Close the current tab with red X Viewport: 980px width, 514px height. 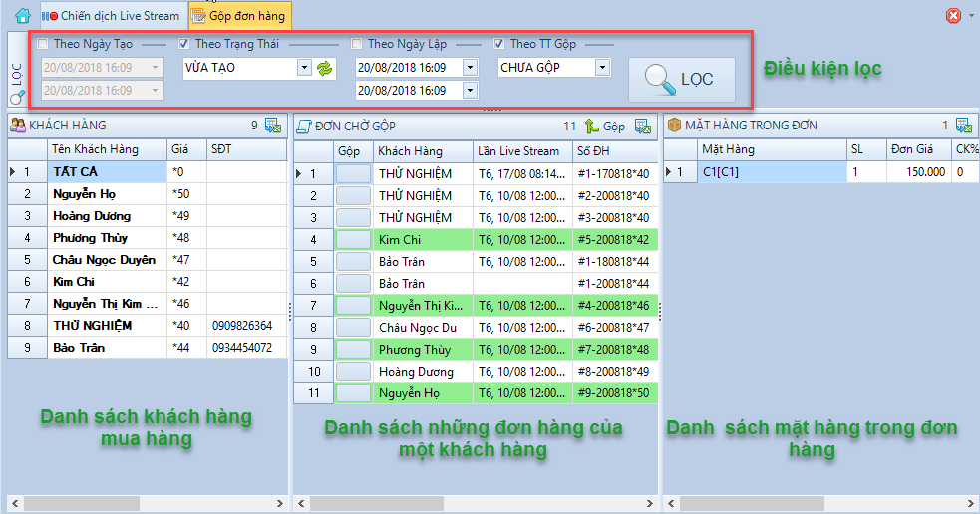click(x=953, y=16)
